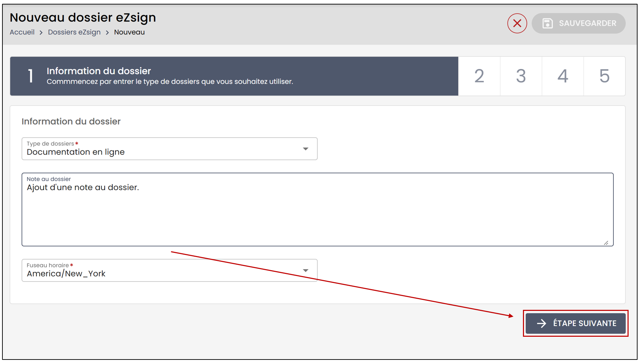
Task: Jump to step 4 of the wizard
Action: pyautogui.click(x=563, y=76)
